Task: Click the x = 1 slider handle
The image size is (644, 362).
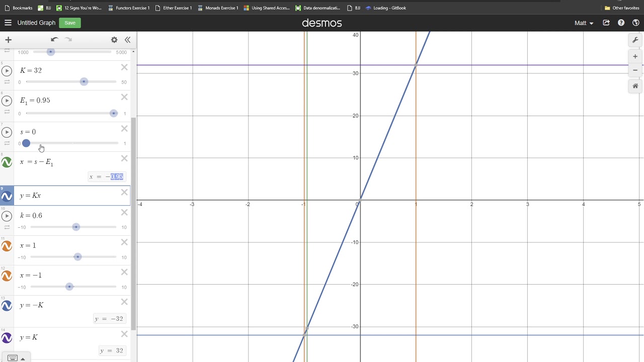Action: [x=77, y=256]
